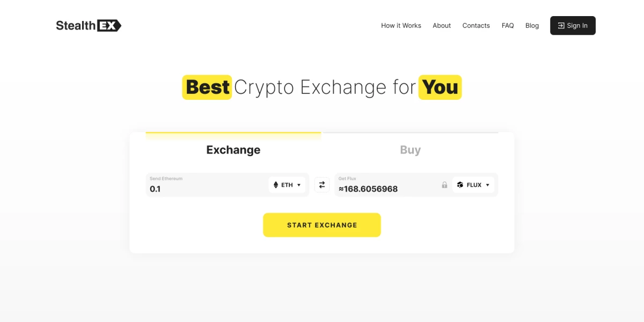644x322 pixels.
Task: Swap currencies with the exchange arrows icon
Action: click(x=322, y=185)
